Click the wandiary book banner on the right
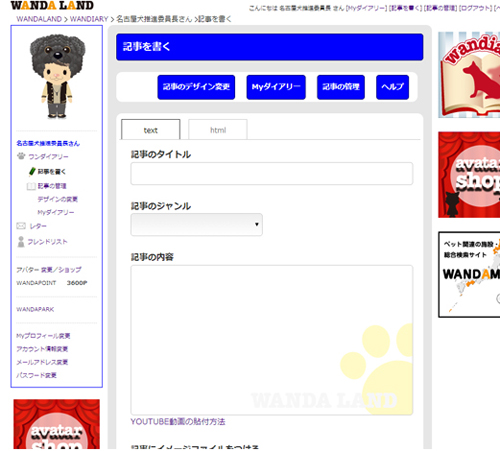 click(x=469, y=75)
